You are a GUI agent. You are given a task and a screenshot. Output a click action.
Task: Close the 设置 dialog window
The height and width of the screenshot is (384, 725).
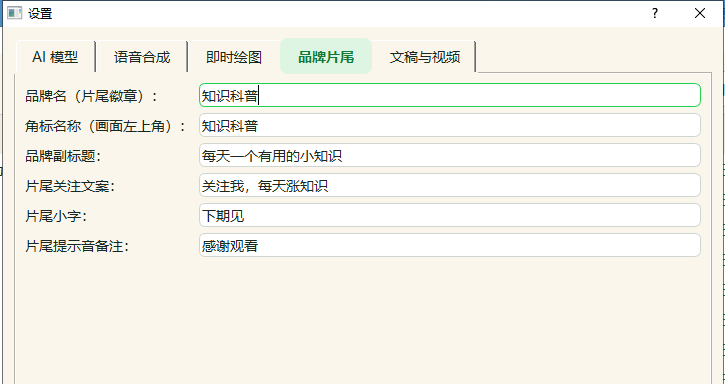pos(700,13)
